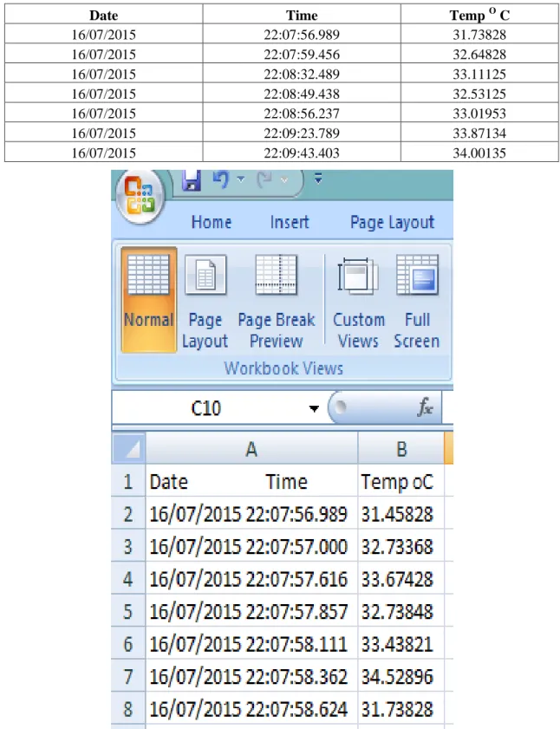Switch to Page Break Preview
560x729 pixels.
pyautogui.click(x=277, y=302)
